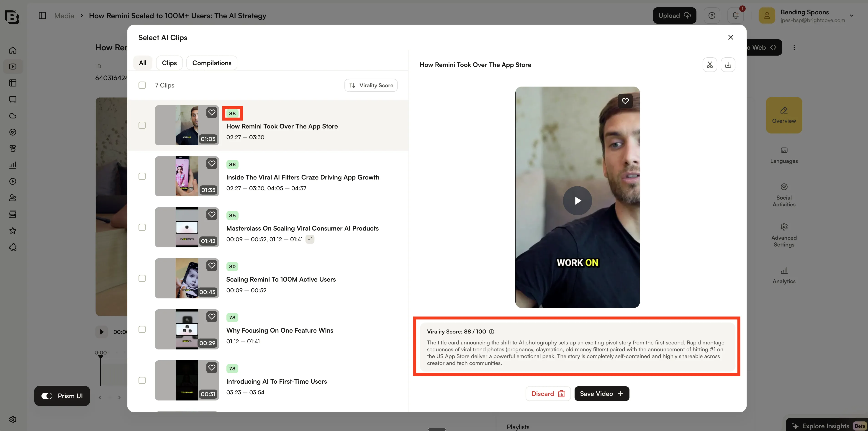Screen dimensions: 868x431
Task: Open the Scaling Remini To 100M thumbnail
Action: (x=187, y=278)
